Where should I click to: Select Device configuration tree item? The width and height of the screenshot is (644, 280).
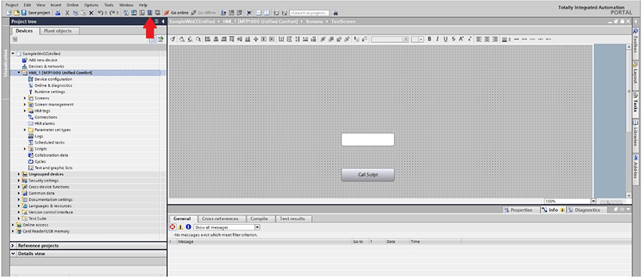[x=53, y=79]
